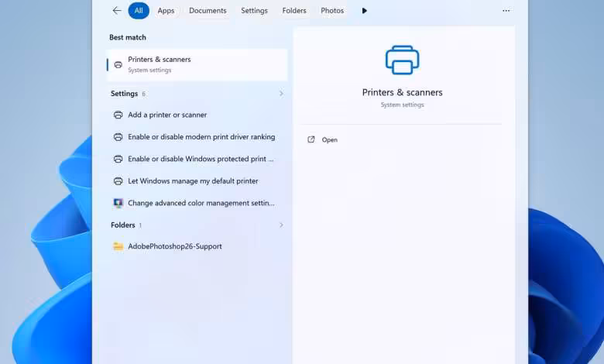
Task: Switch to the Photos filter tab
Action: pyautogui.click(x=332, y=11)
